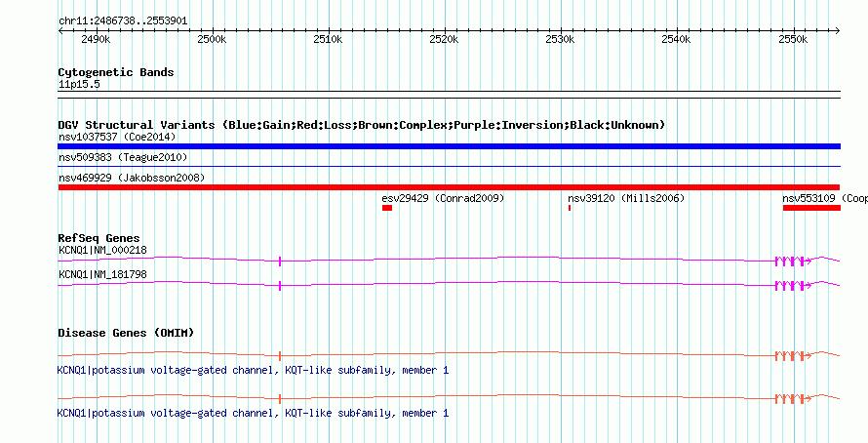This screenshot has width=868, height=443.
Task: Click the 2520k ruler tick label
Action: (445, 40)
